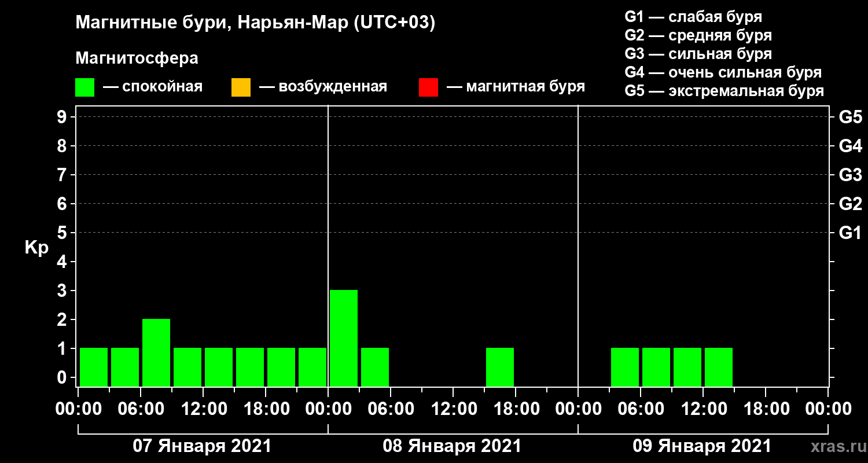Image resolution: width=868 pixels, height=463 pixels.
Task: Click the Kp axis value 2
Action: 63,319
